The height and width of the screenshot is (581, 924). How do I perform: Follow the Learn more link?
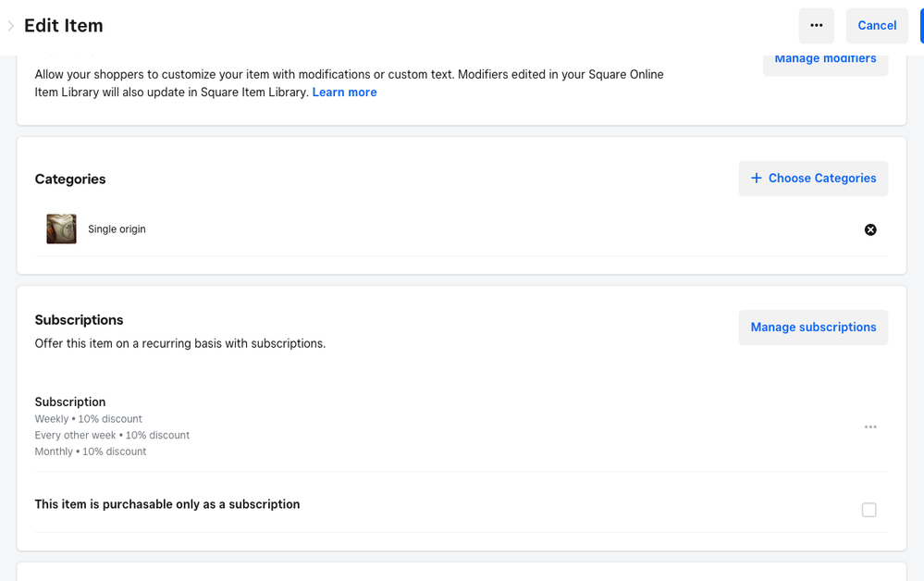click(x=344, y=93)
